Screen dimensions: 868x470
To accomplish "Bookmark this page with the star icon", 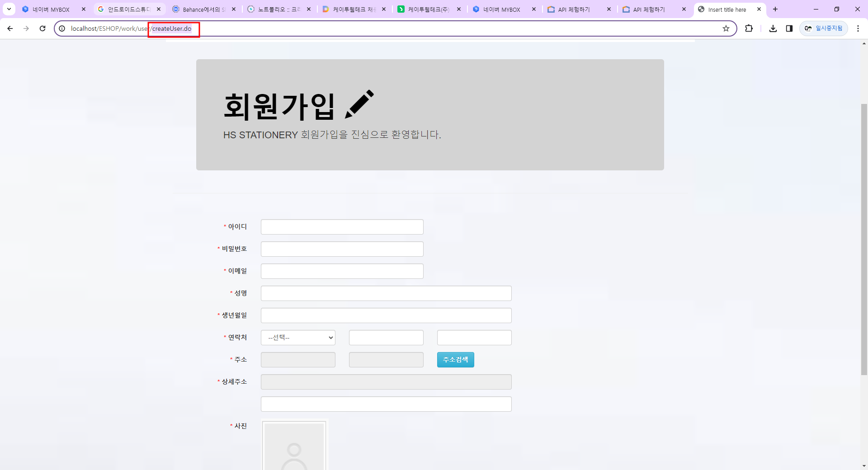I will pyautogui.click(x=726, y=28).
